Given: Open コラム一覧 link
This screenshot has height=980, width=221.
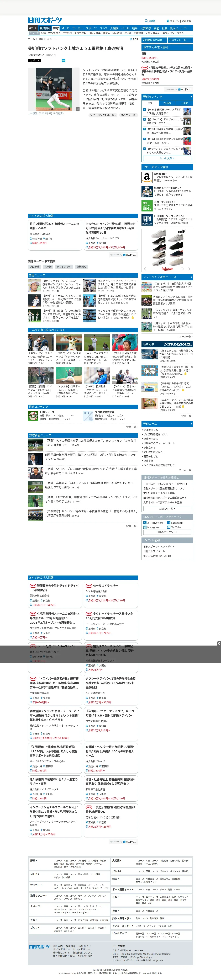Looking at the screenshot, I should click(x=186, y=470).
